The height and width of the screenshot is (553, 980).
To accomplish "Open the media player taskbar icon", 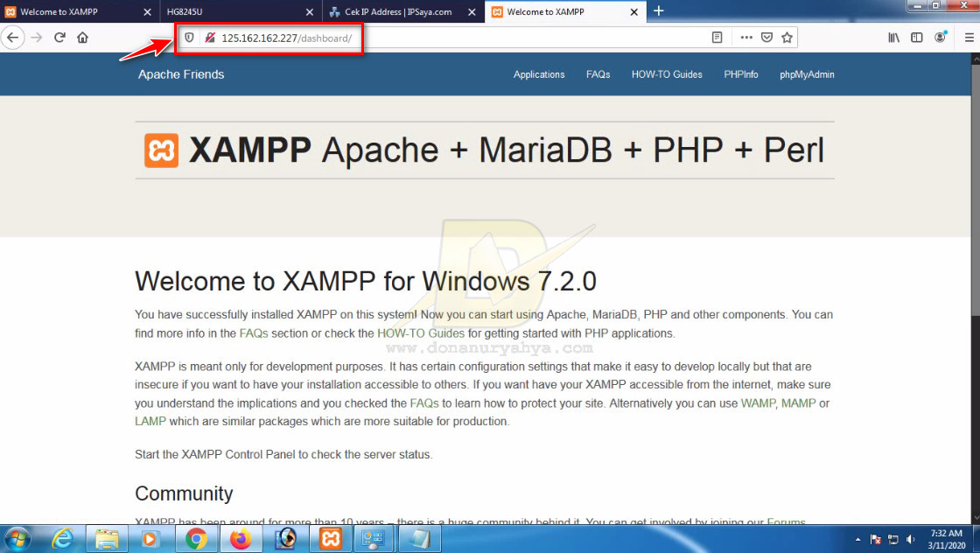I will (x=150, y=539).
